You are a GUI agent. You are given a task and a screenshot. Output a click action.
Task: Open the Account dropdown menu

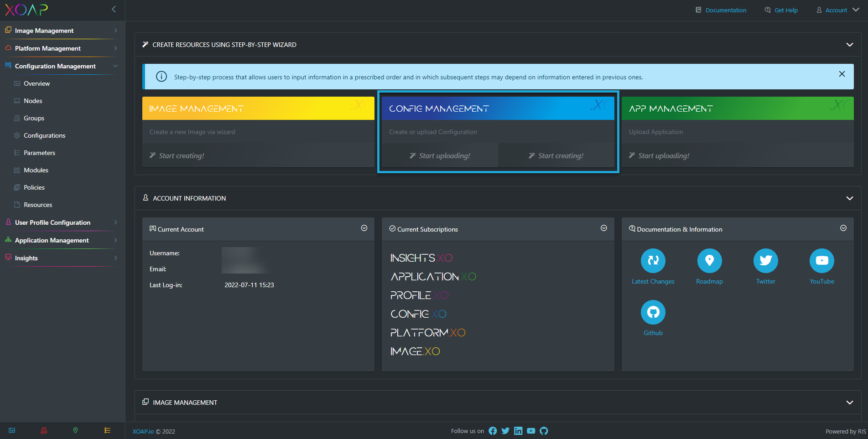[838, 10]
